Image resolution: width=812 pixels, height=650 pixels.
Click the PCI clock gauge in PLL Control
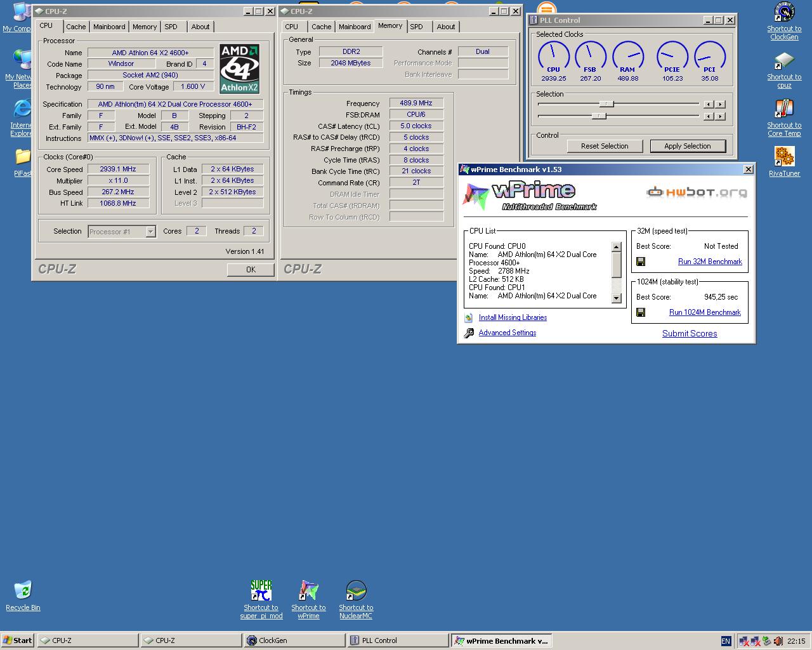[x=709, y=57]
